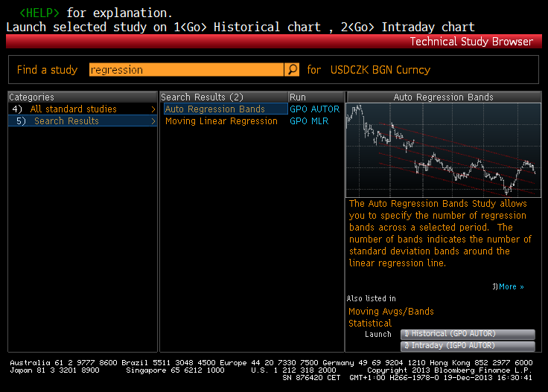Click the Search Results (2) header

coord(223,97)
